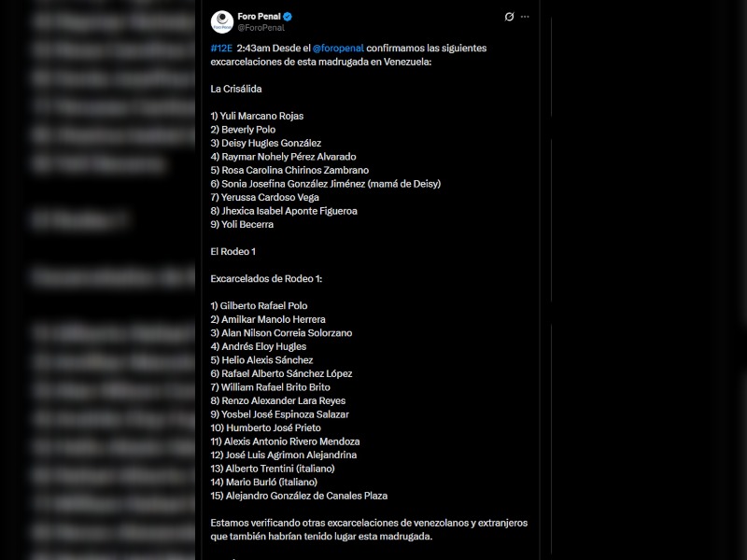
Task: Click the "El Rodeo 1" heading text
Action: pyautogui.click(x=233, y=252)
